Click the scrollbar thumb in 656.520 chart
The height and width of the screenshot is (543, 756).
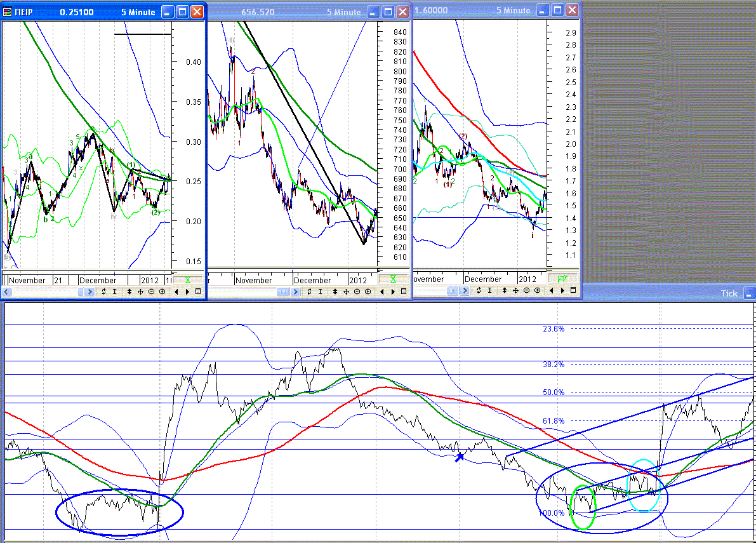point(283,292)
